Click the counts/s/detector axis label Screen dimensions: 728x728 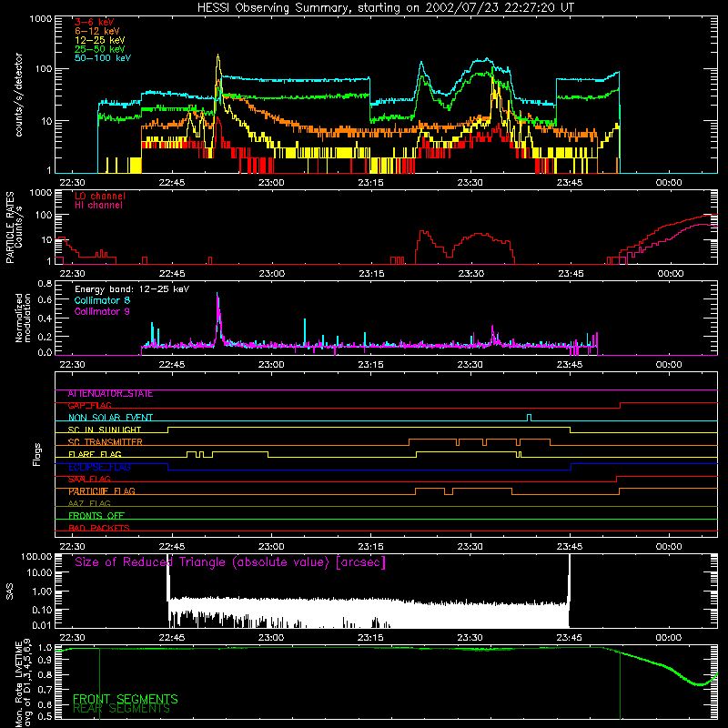click(19, 95)
